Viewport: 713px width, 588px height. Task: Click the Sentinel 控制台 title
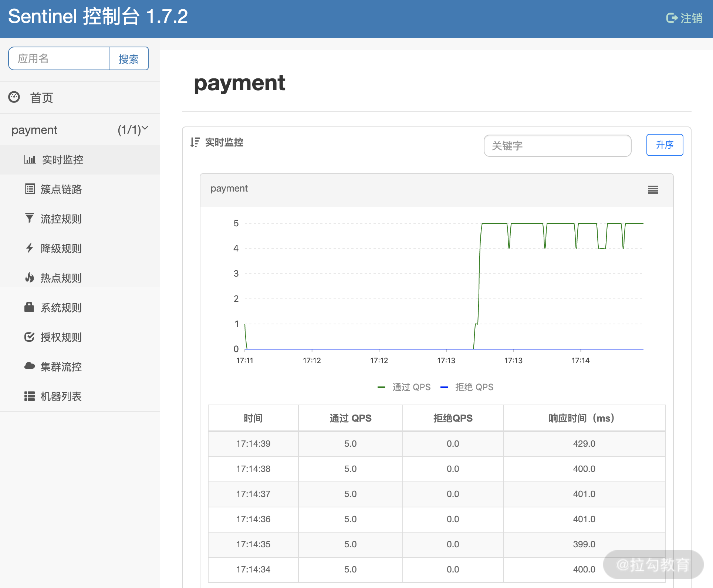(x=98, y=17)
